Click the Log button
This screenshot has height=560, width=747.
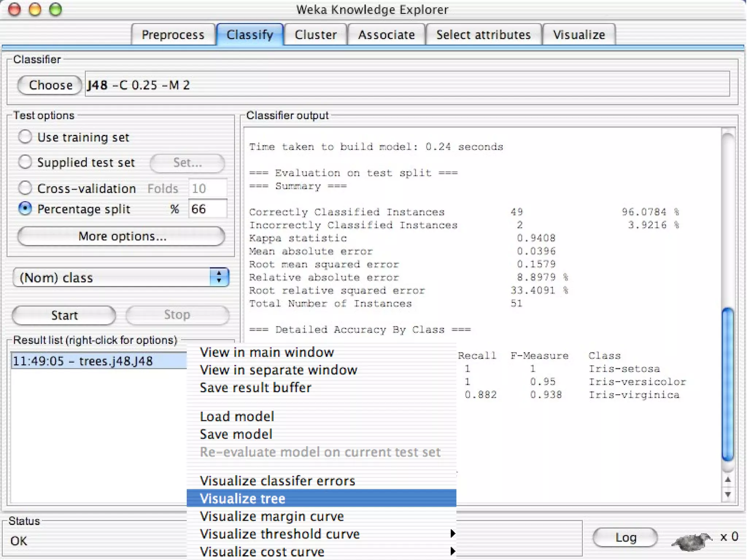625,537
